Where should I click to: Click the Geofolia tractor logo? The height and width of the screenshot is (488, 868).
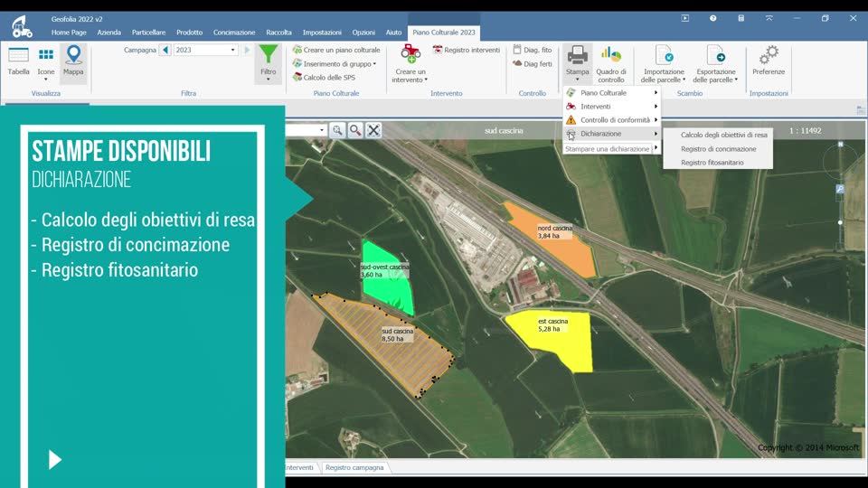click(22, 26)
